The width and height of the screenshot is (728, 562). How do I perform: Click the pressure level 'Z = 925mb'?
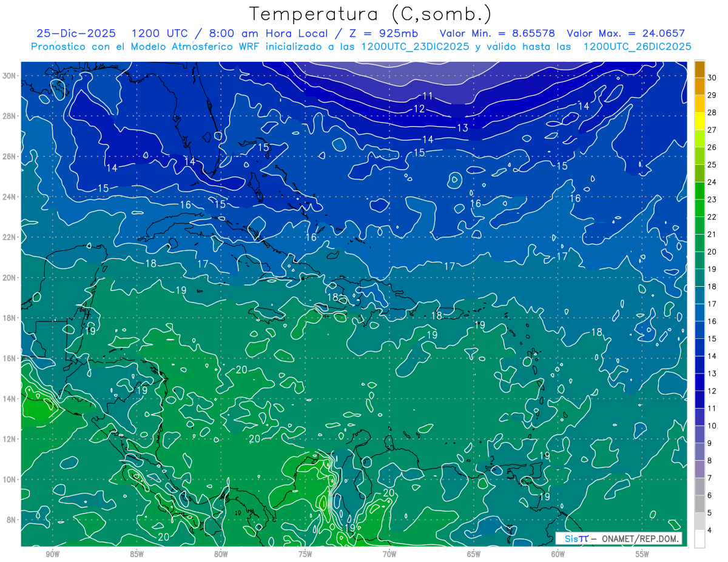pyautogui.click(x=380, y=33)
